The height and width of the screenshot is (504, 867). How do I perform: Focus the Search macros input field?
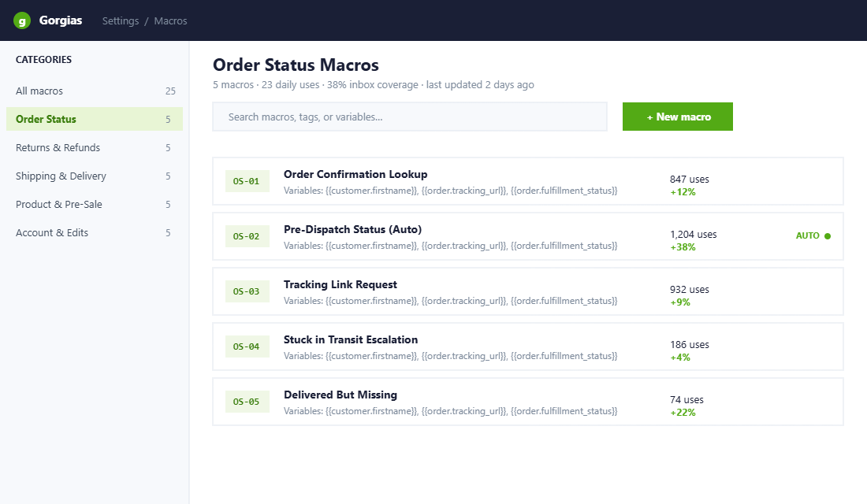(x=410, y=117)
